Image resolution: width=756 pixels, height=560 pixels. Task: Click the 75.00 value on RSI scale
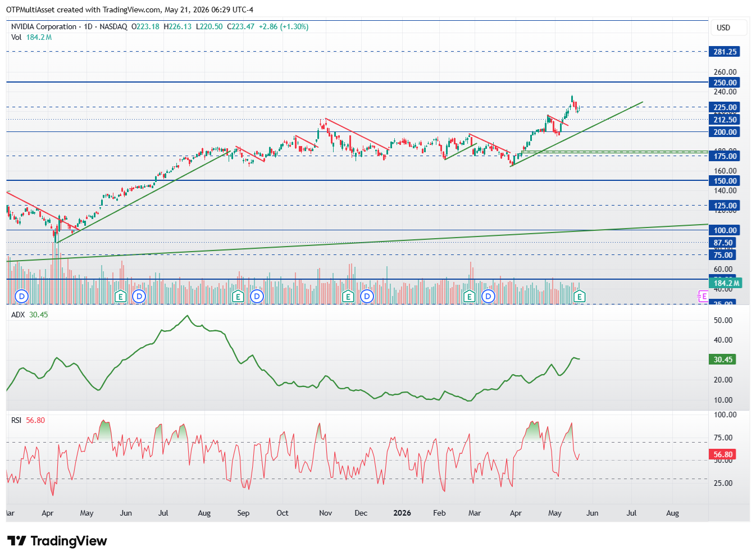[x=723, y=438]
